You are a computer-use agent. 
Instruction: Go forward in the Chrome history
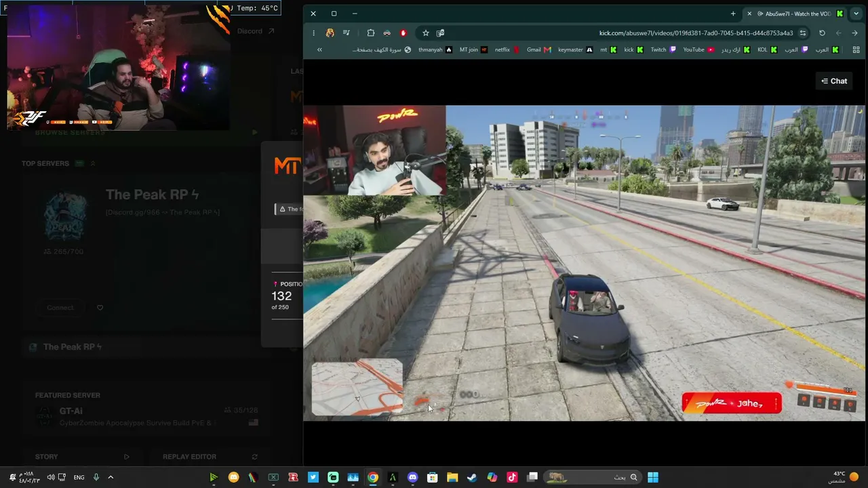click(838, 33)
